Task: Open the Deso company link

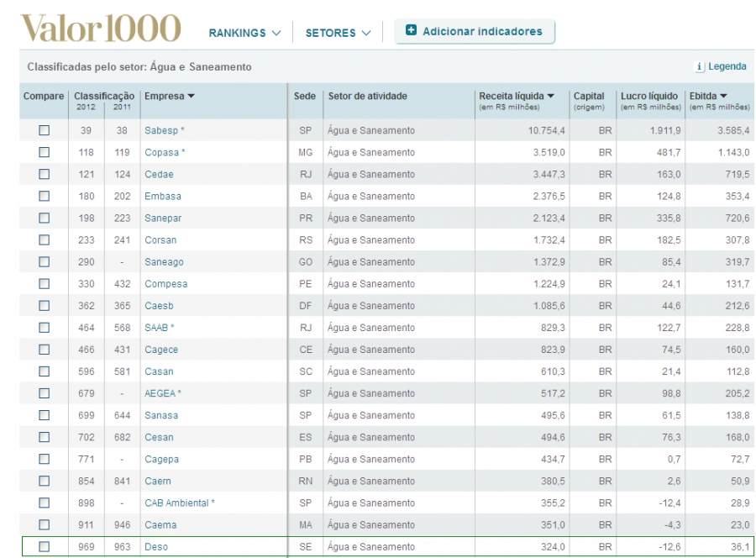Action: (x=156, y=547)
